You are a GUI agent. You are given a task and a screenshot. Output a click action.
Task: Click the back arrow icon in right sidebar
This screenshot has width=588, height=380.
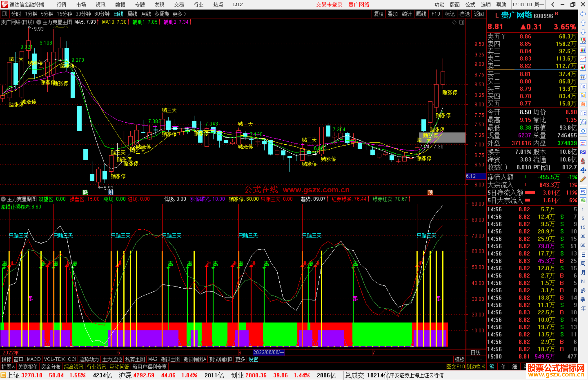click(x=583, y=14)
